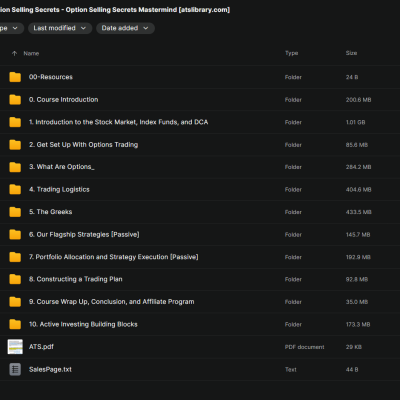The image size is (400, 400).
Task: Open the SalesPage.txt file name
Action: click(50, 369)
